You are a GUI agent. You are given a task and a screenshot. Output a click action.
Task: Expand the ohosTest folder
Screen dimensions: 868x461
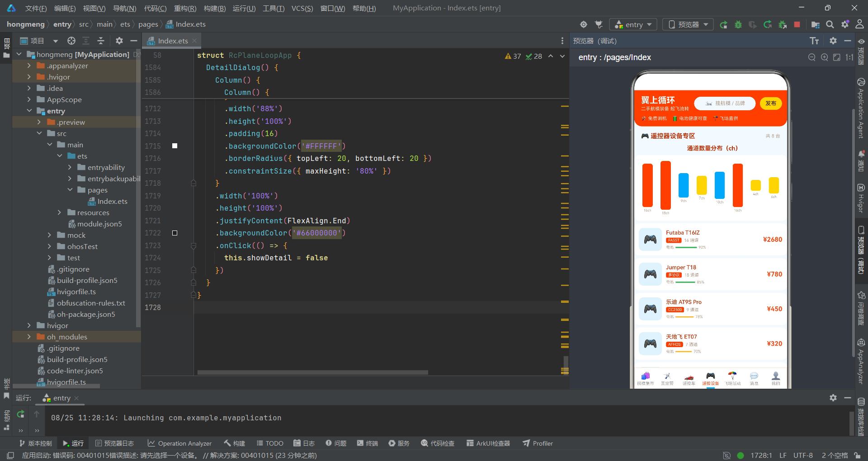(49, 246)
